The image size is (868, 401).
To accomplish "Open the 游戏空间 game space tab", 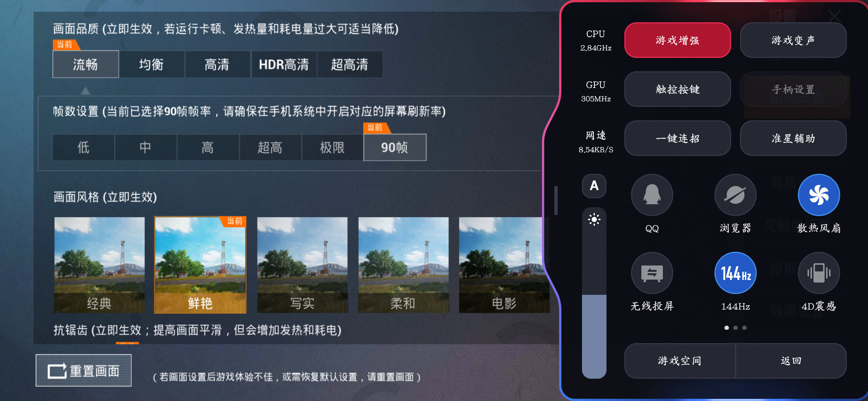I will pos(680,361).
